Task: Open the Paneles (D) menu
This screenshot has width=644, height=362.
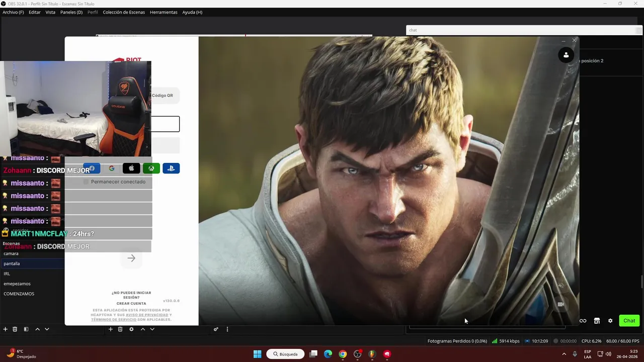Action: pos(71,12)
